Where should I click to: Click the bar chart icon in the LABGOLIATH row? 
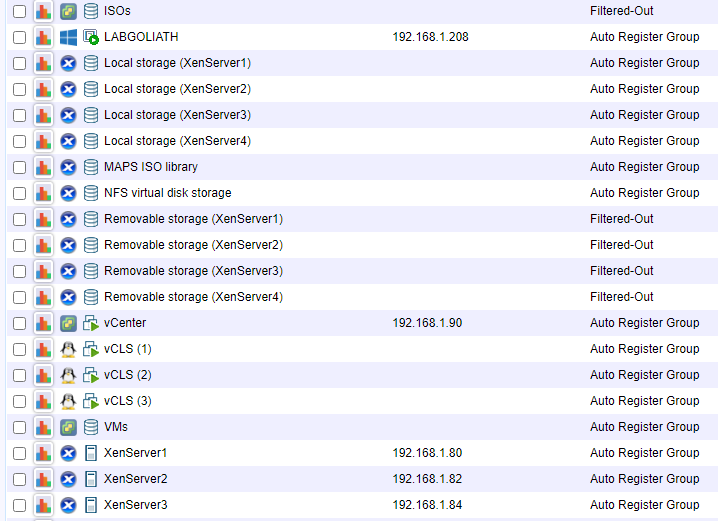(x=43, y=37)
